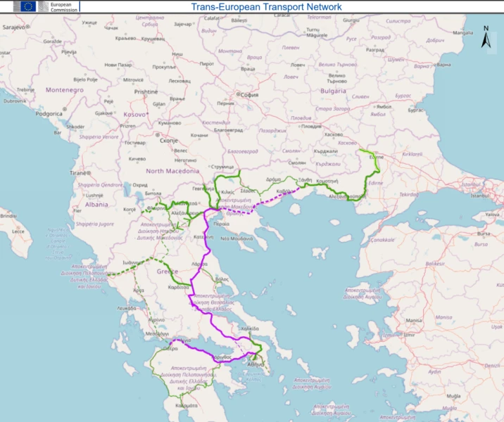Image resolution: width=504 pixels, height=422 pixels.
Task: Select the Lecce city label
Action: pos(18,231)
